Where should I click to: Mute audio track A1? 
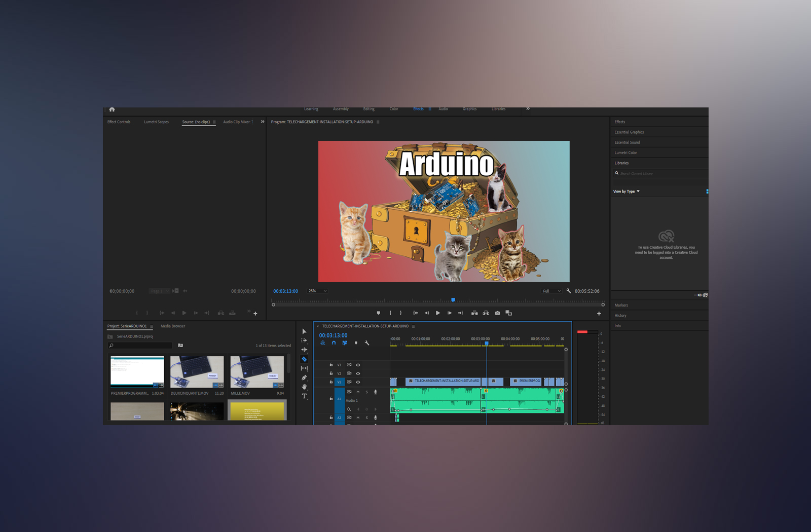358,392
